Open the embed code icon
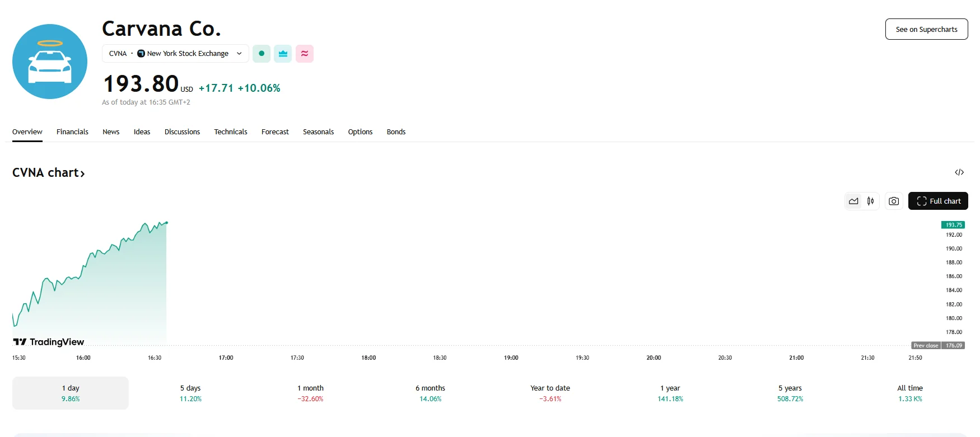 [x=959, y=172]
